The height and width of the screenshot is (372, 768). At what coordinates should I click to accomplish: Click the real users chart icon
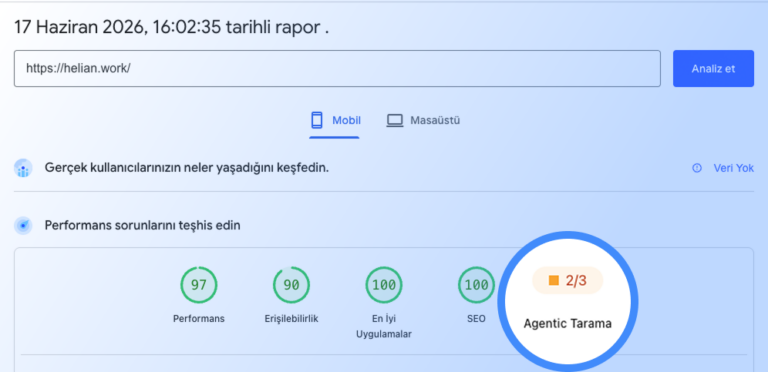click(x=23, y=168)
